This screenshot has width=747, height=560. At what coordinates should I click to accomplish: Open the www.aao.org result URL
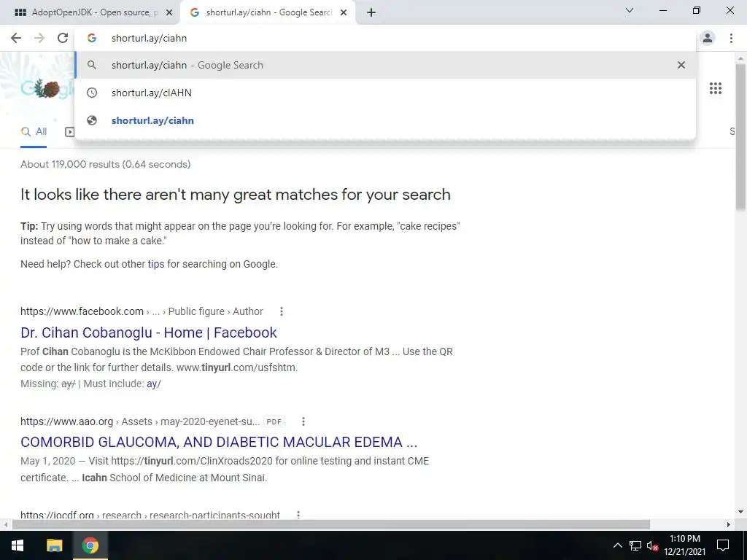[x=140, y=421]
